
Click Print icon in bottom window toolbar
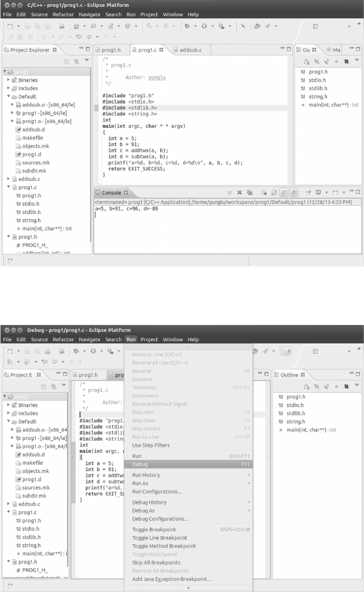pyautogui.click(x=48, y=351)
